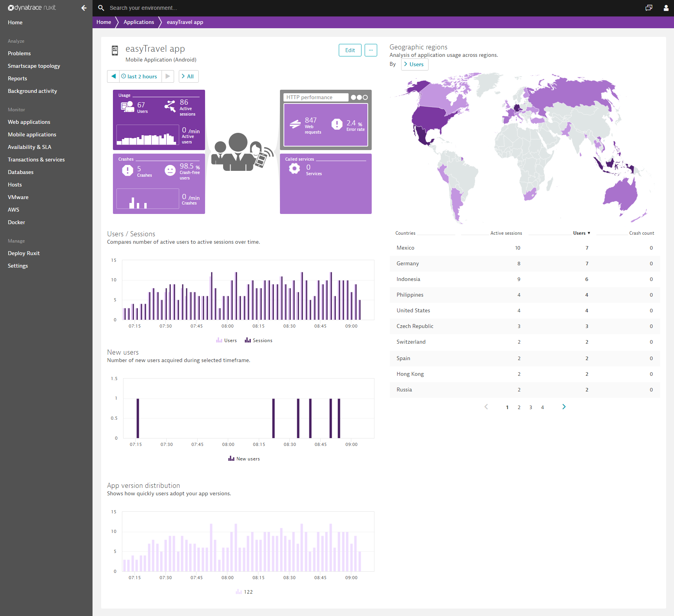This screenshot has width=674, height=616.
Task: Click Hong Kong row in table
Action: (525, 374)
